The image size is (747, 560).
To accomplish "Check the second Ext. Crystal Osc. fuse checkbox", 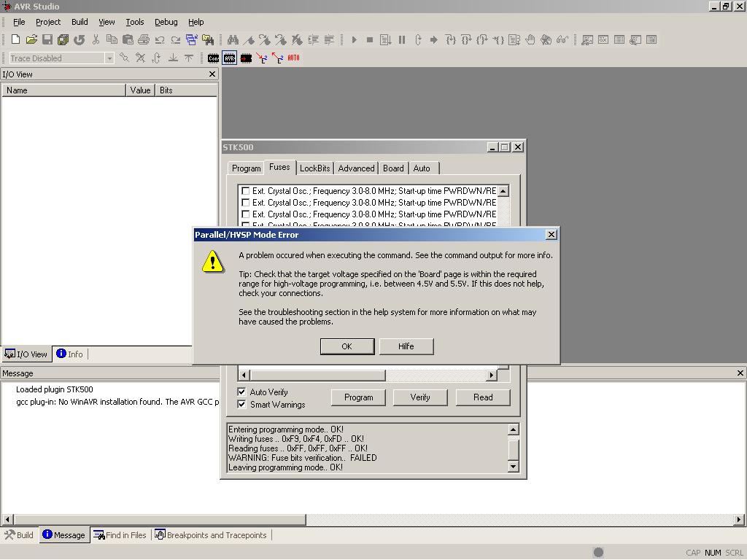I will tap(245, 203).
